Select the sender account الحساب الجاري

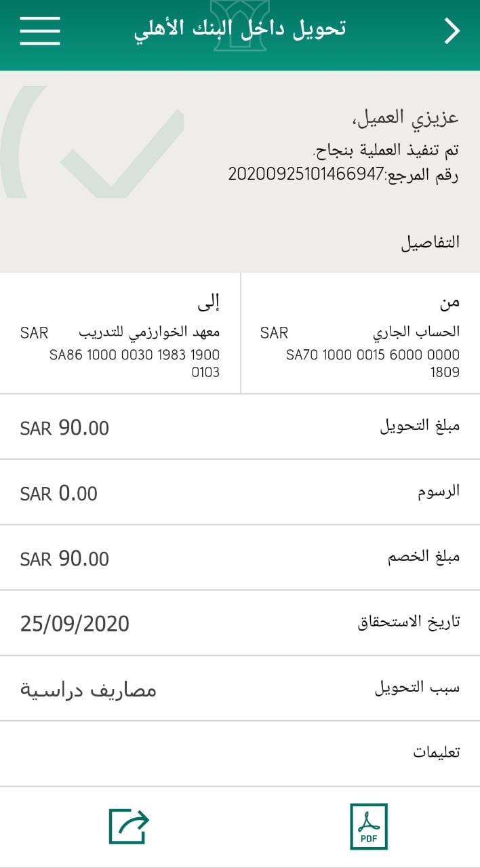coord(416,332)
